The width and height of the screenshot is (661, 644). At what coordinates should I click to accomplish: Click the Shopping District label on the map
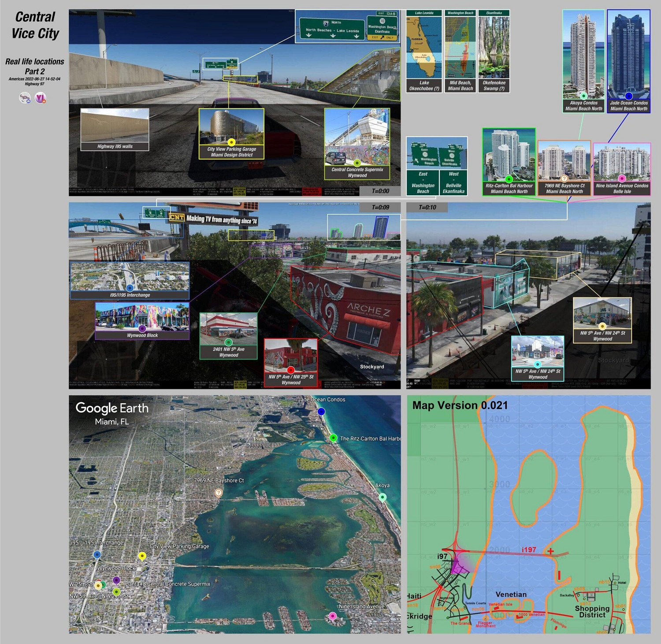(x=592, y=611)
